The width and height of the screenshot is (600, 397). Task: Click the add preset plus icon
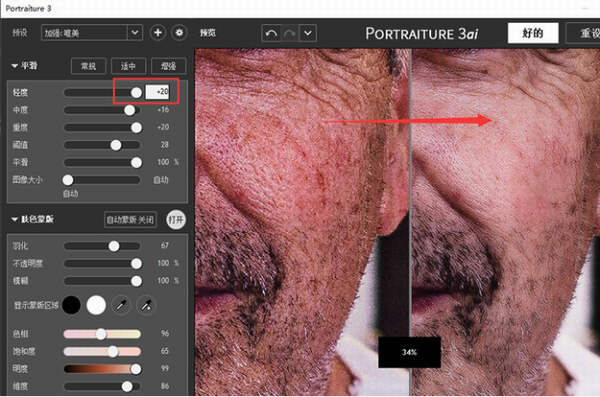tap(158, 33)
